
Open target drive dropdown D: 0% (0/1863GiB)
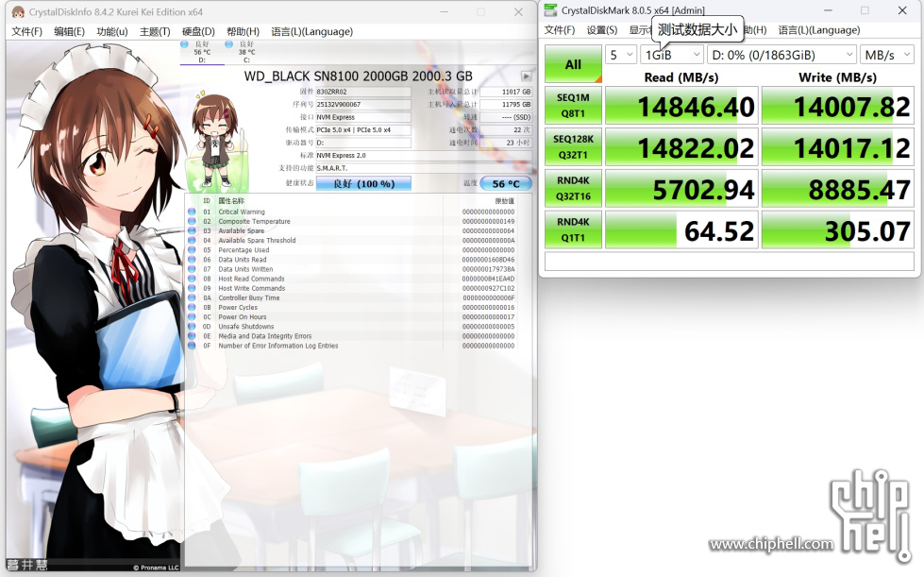click(x=781, y=55)
